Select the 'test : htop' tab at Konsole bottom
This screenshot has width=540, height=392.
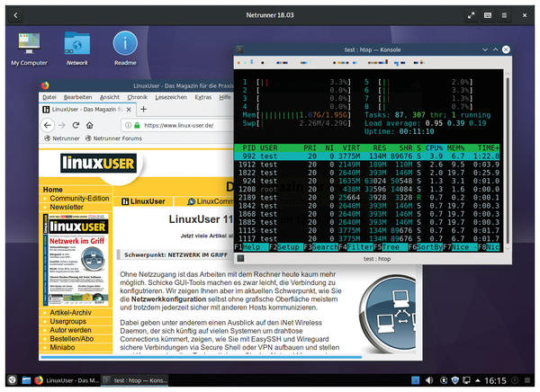pyautogui.click(x=377, y=259)
